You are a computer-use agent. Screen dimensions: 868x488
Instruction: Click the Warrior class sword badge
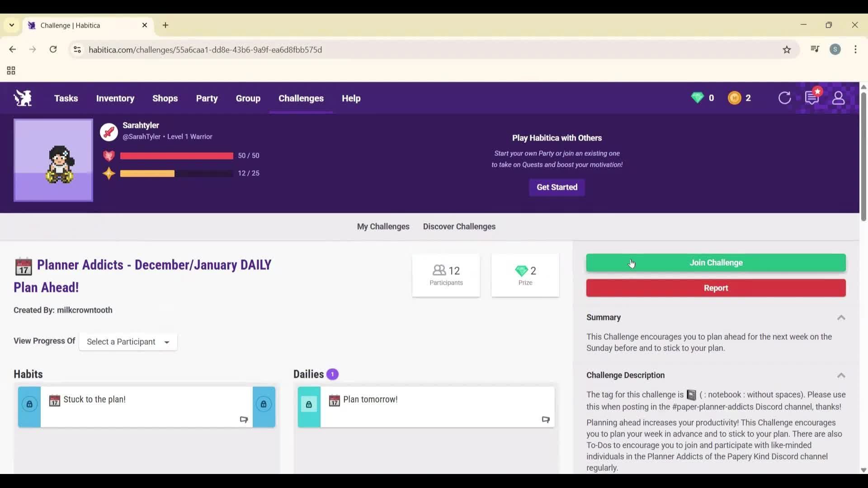(109, 132)
